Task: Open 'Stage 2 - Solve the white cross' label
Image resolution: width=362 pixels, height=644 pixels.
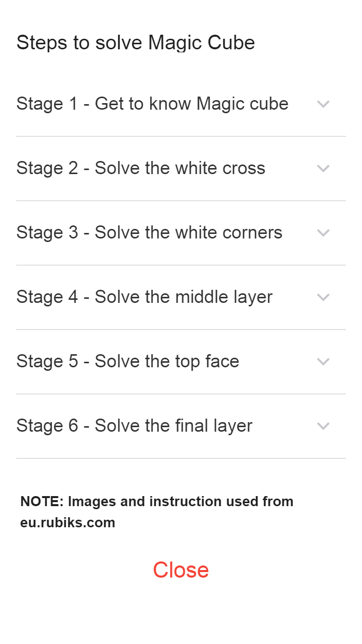Action: (x=141, y=168)
